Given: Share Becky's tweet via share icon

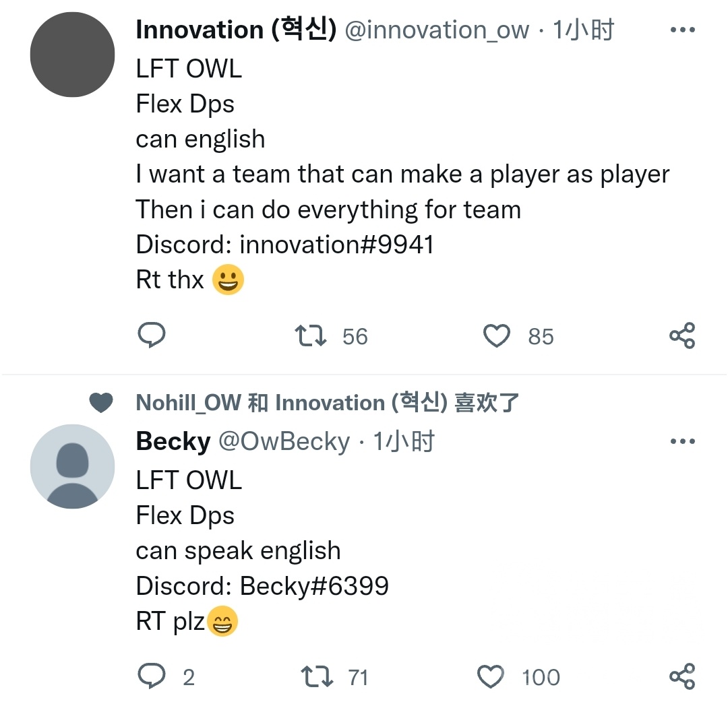Looking at the screenshot, I should coord(682,676).
